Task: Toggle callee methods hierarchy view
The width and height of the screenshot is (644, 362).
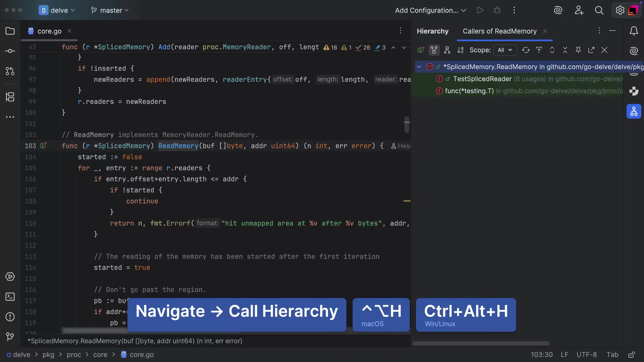Action: coord(447,50)
